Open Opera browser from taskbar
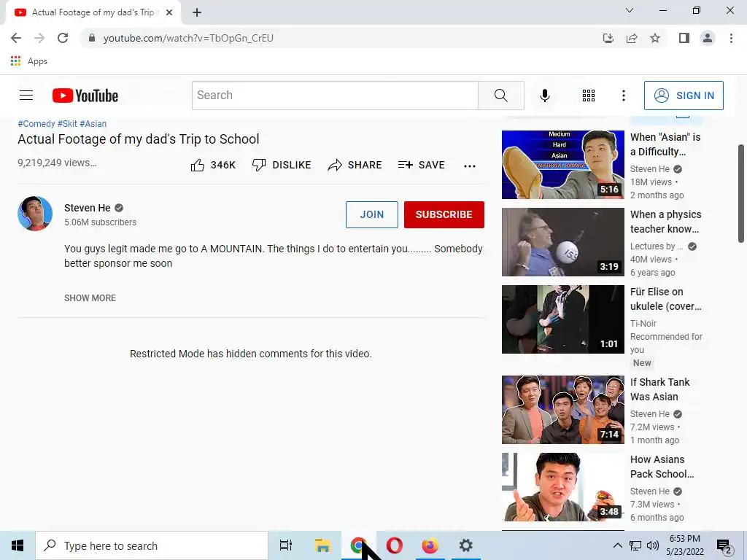The height and width of the screenshot is (560, 747). pos(395,545)
